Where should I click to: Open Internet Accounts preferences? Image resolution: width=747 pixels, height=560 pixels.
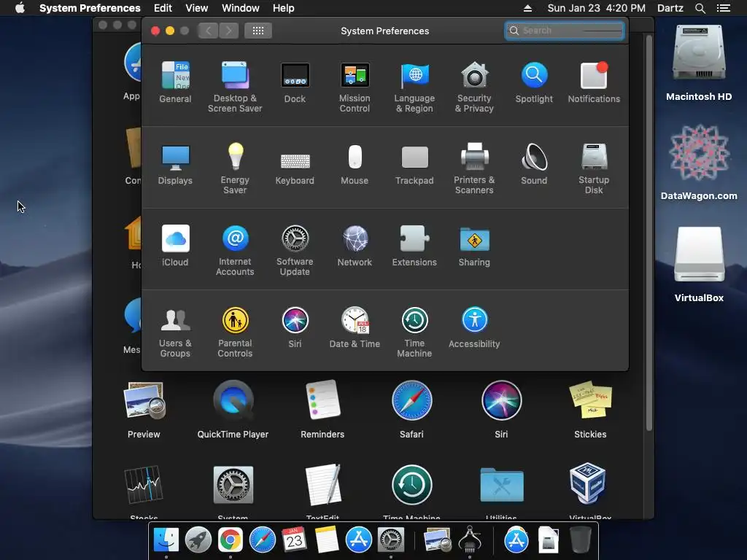(235, 250)
